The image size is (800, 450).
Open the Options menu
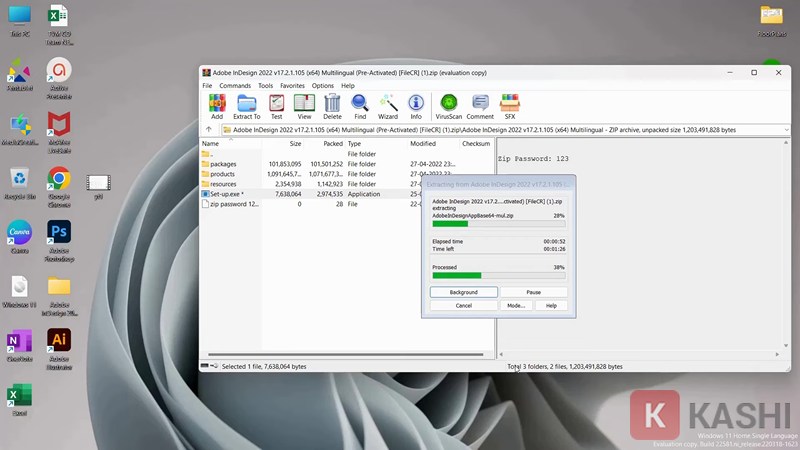tap(323, 86)
